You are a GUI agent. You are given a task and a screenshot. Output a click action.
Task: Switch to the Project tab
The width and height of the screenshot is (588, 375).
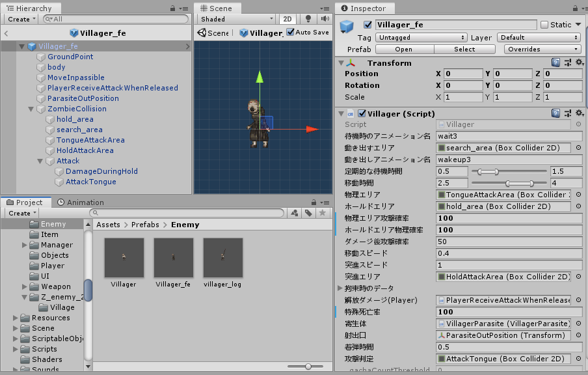26,202
